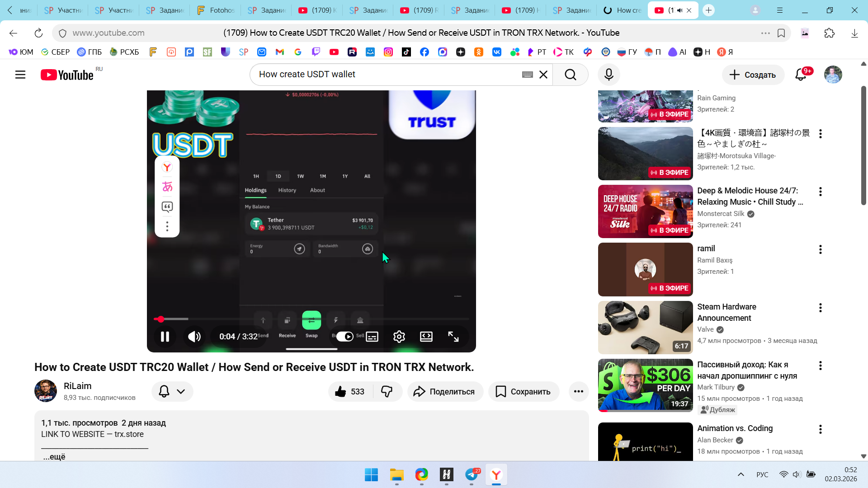Switch to theater mode view

[426, 337]
